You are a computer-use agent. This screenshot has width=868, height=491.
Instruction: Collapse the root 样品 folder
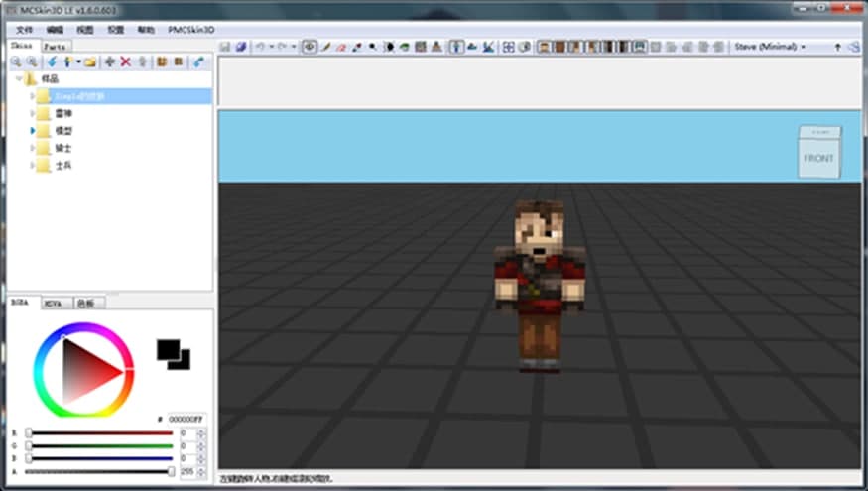click(20, 79)
